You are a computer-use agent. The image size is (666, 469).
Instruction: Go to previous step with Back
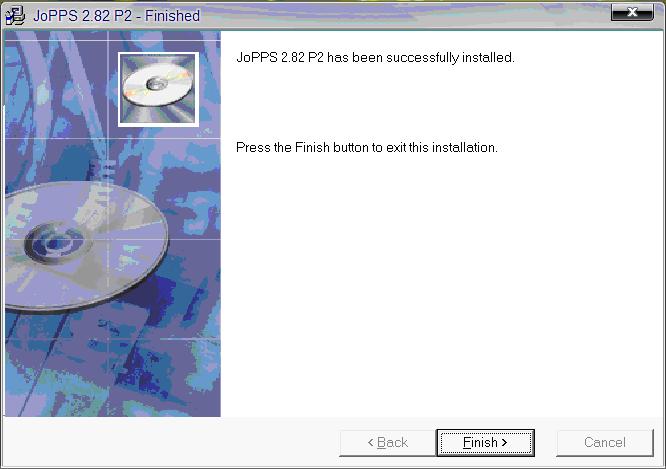(x=387, y=443)
